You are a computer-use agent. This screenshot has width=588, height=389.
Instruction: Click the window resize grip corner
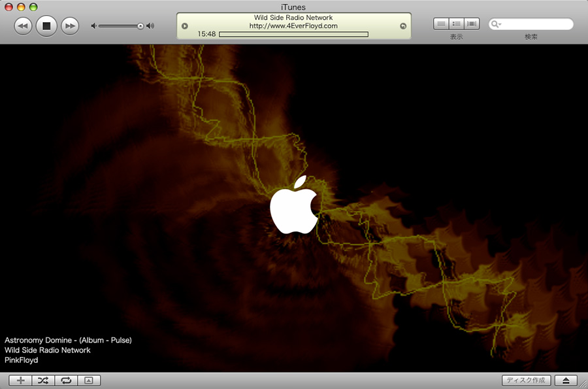583,384
